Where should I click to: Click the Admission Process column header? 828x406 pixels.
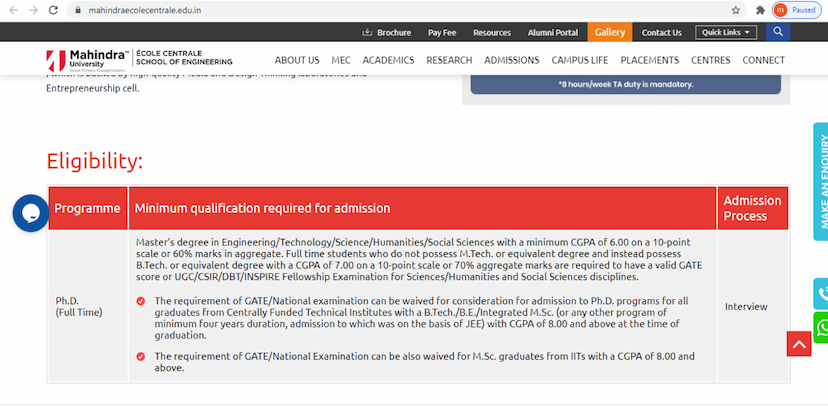pyautogui.click(x=752, y=208)
